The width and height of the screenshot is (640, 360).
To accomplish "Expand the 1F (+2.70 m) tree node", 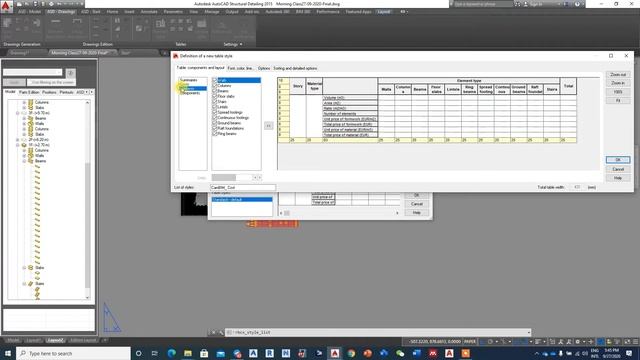I will tap(18, 145).
